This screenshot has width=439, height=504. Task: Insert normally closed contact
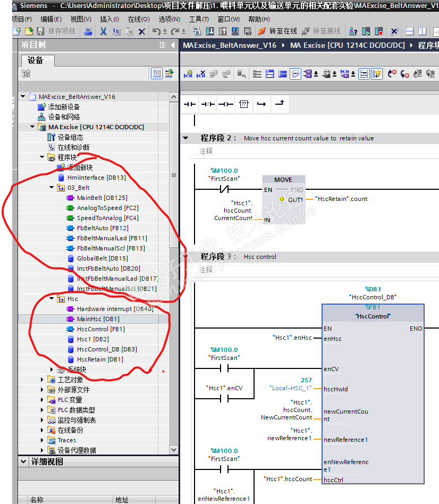click(x=208, y=104)
